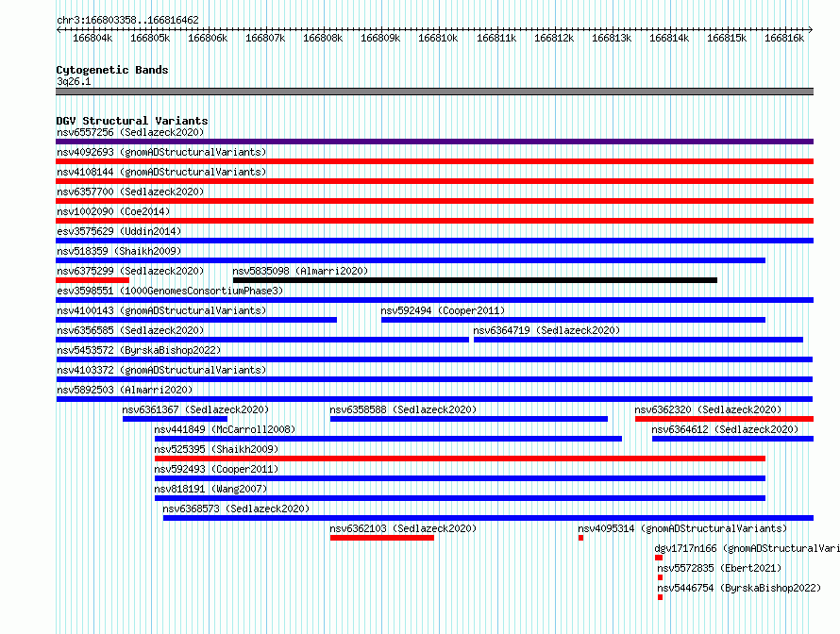Click nsv441849 (McCarroll2008) label

click(x=225, y=429)
